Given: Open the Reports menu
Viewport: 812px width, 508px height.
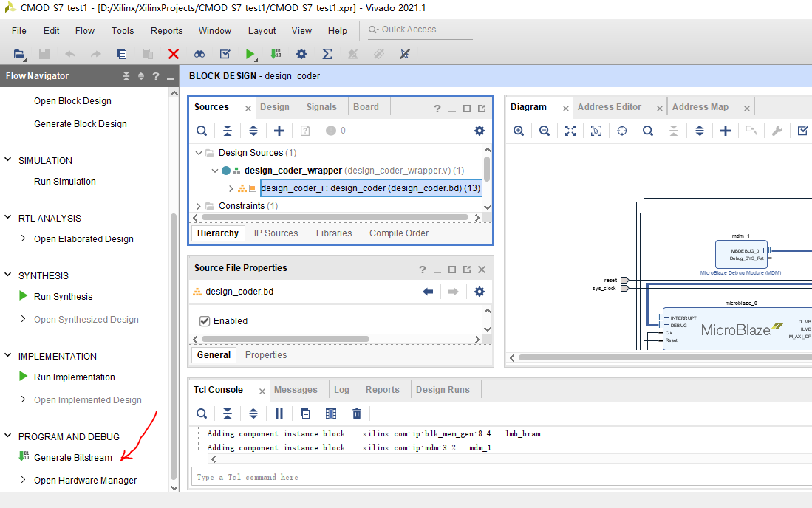Looking at the screenshot, I should [x=166, y=31].
